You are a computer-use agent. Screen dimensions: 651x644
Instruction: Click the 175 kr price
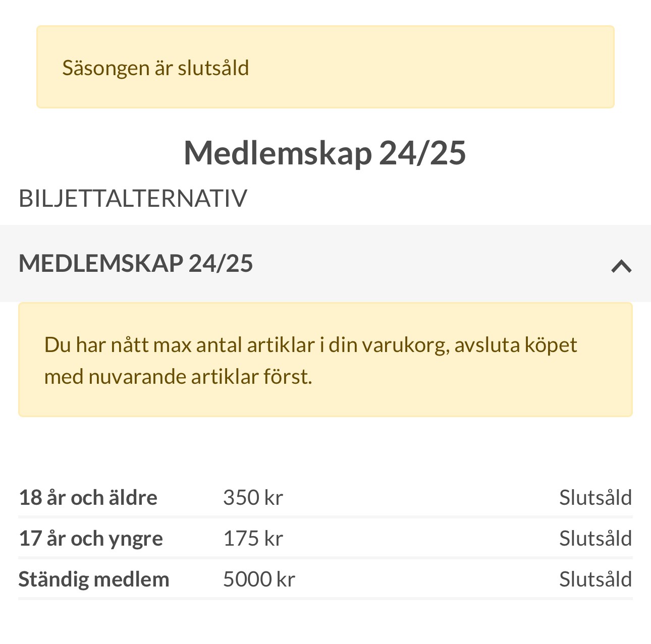(x=253, y=539)
